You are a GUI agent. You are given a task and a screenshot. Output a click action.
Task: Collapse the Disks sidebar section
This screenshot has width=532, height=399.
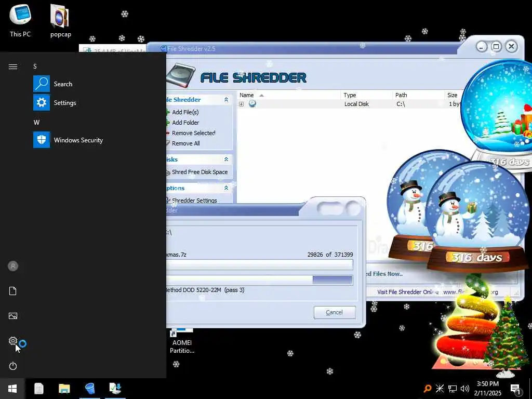(227, 159)
